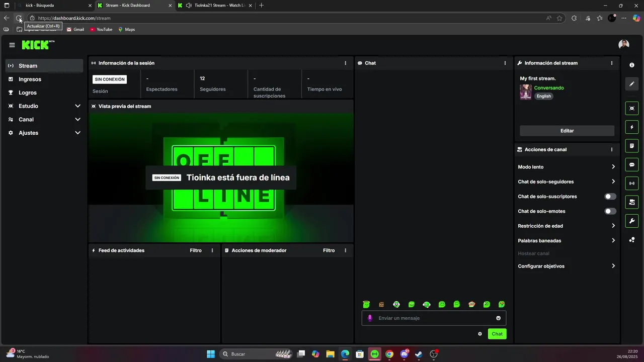The width and height of the screenshot is (644, 362).
Task: Select the brown angry box emote
Action: 381,304
